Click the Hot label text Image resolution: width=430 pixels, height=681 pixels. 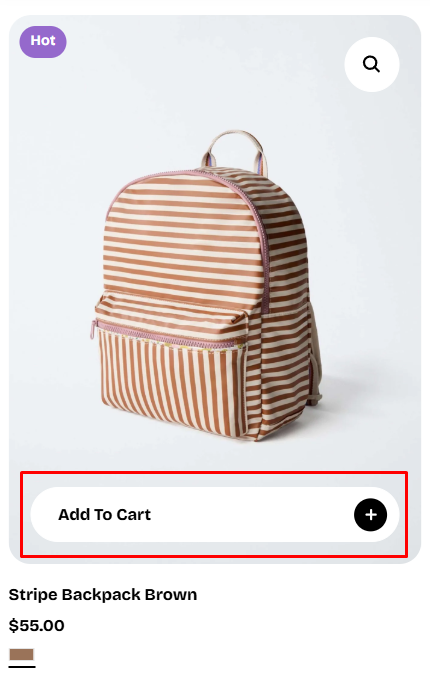(43, 41)
